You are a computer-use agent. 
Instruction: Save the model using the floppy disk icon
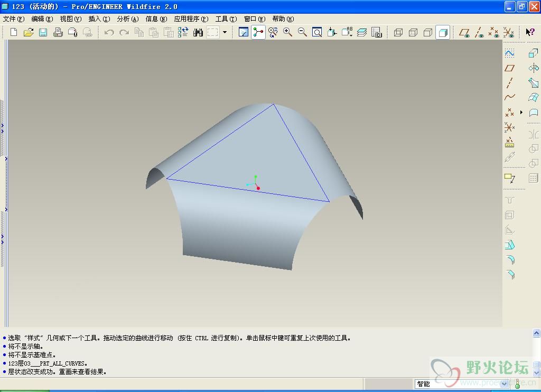click(x=43, y=32)
